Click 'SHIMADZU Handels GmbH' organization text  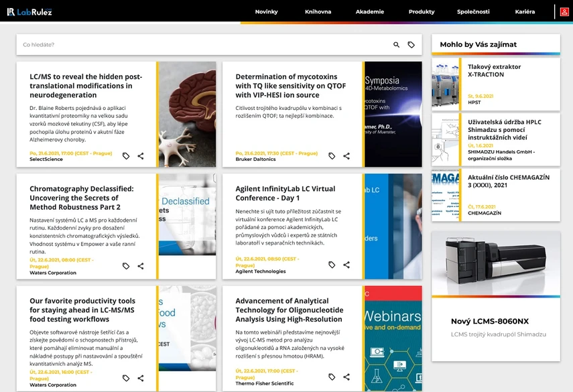pos(501,155)
